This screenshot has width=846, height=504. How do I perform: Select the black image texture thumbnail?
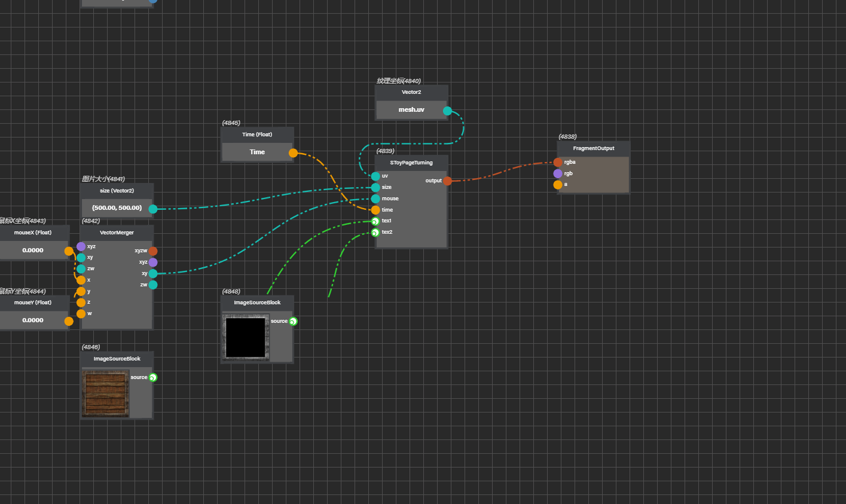tap(245, 338)
